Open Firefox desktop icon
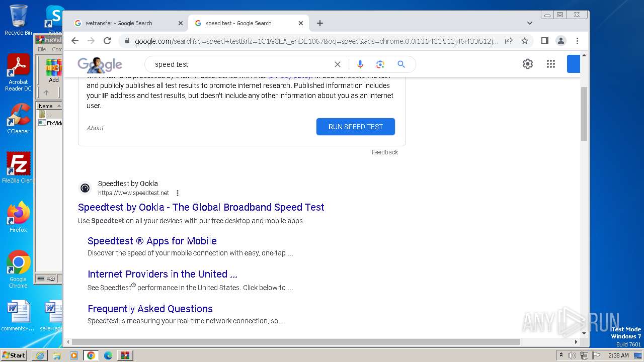644x362 pixels. tap(18, 217)
